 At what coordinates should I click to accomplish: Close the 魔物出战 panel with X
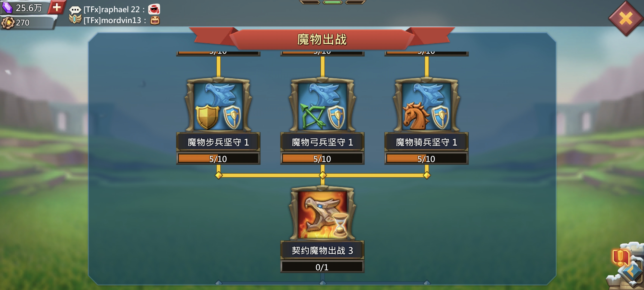point(626,19)
